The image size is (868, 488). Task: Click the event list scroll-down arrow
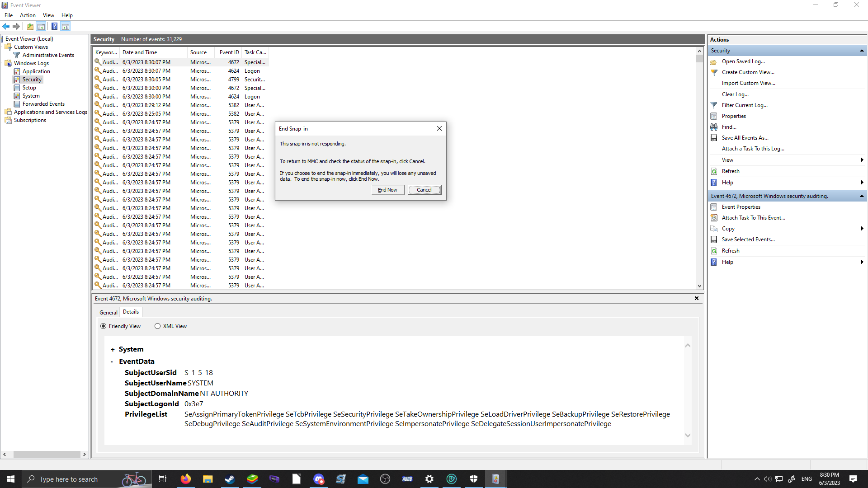(699, 286)
